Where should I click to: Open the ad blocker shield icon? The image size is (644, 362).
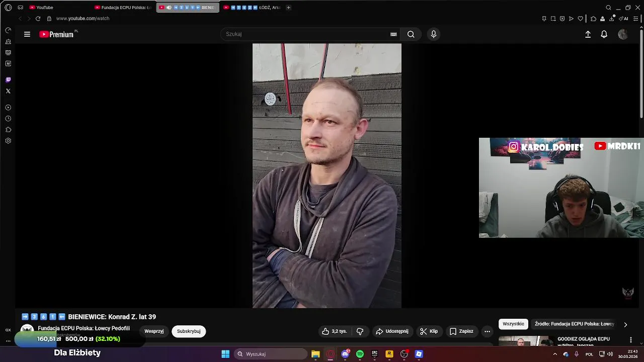click(562, 19)
